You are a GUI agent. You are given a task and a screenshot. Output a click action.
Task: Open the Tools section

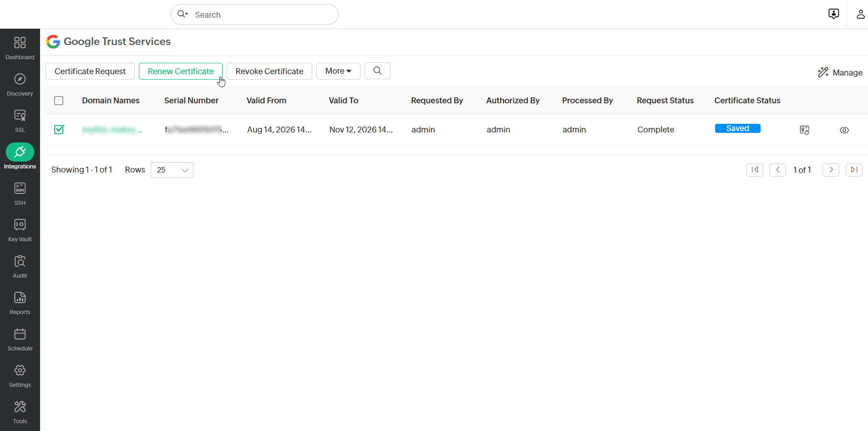[x=20, y=412]
